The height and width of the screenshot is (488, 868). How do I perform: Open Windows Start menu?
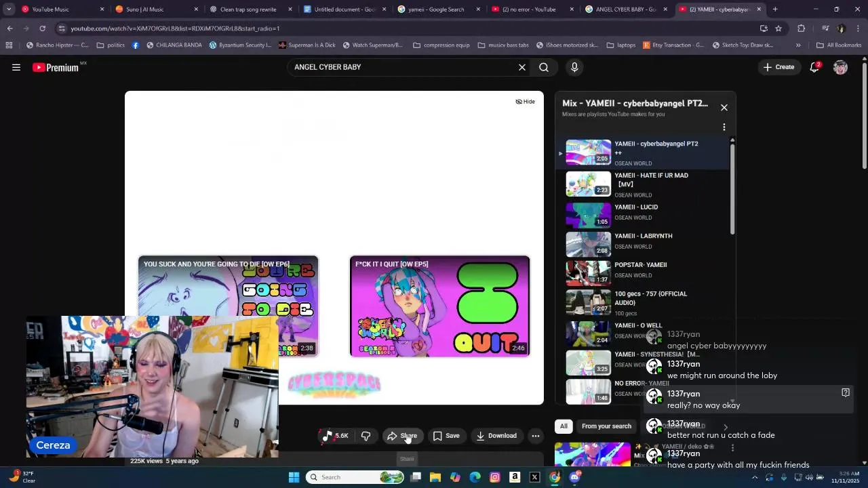(294, 477)
